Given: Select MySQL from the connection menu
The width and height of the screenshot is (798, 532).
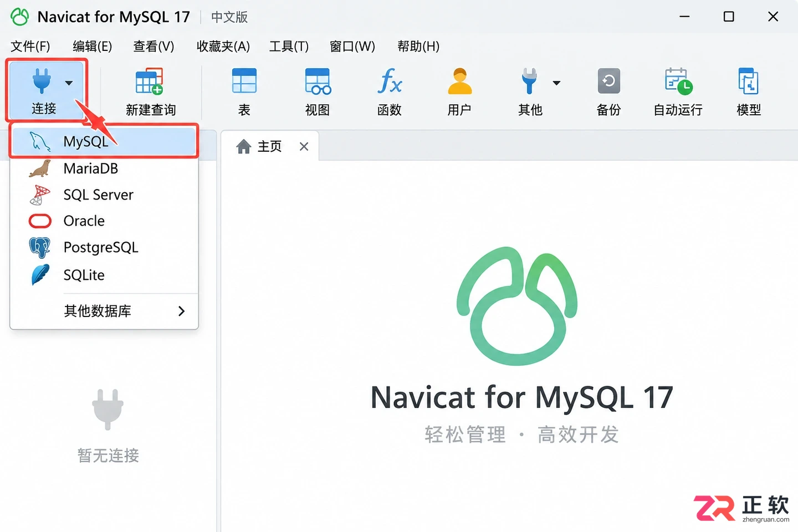Looking at the screenshot, I should point(104,141).
